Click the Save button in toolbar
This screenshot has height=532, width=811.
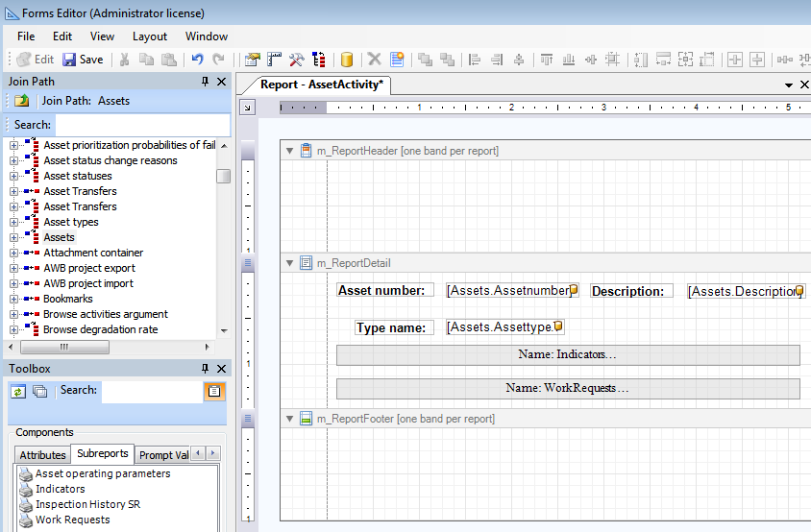(83, 60)
